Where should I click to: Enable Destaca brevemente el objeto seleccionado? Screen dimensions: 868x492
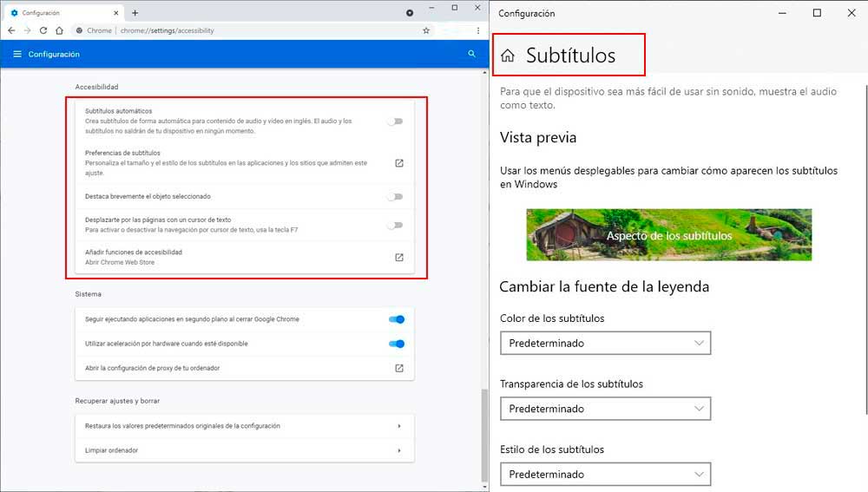395,196
